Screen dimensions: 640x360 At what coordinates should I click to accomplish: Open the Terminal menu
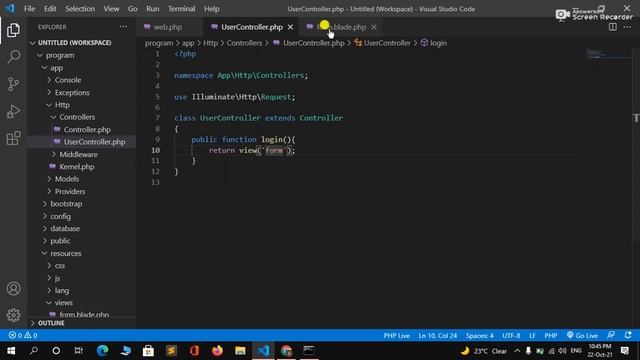click(x=182, y=9)
